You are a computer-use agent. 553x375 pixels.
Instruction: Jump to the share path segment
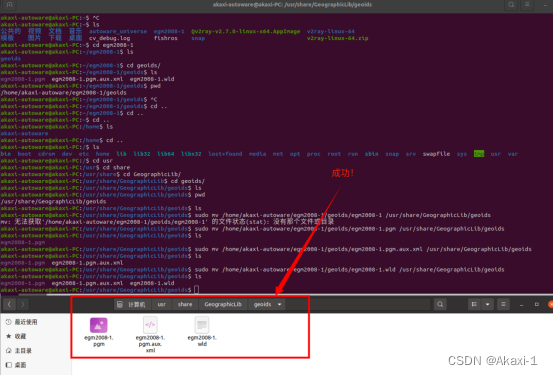185,304
